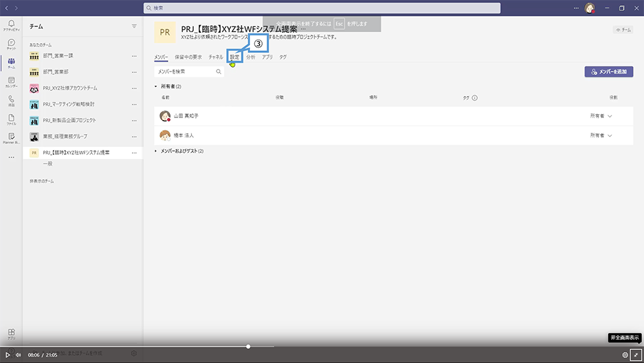Open the Apps store icon
The width and height of the screenshot is (644, 363).
click(11, 334)
